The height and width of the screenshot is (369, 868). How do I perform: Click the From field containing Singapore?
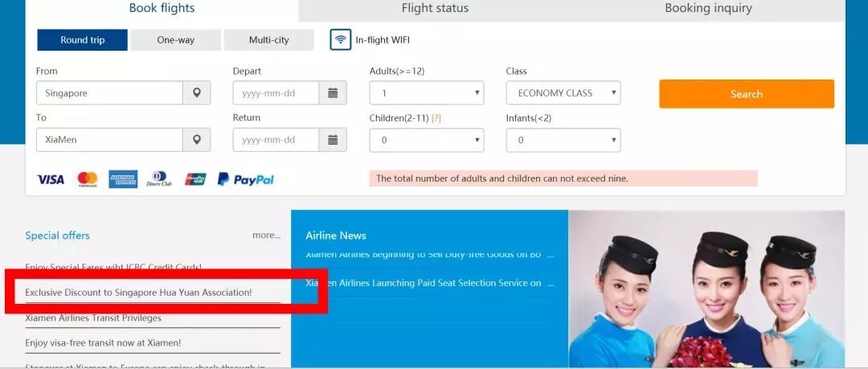pyautogui.click(x=109, y=93)
